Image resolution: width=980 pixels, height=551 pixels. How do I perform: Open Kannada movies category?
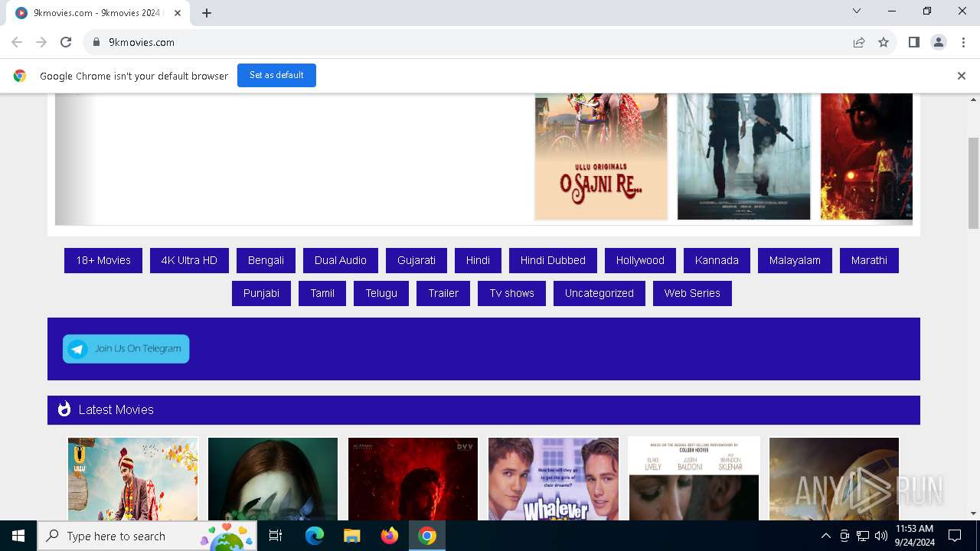pyautogui.click(x=717, y=260)
